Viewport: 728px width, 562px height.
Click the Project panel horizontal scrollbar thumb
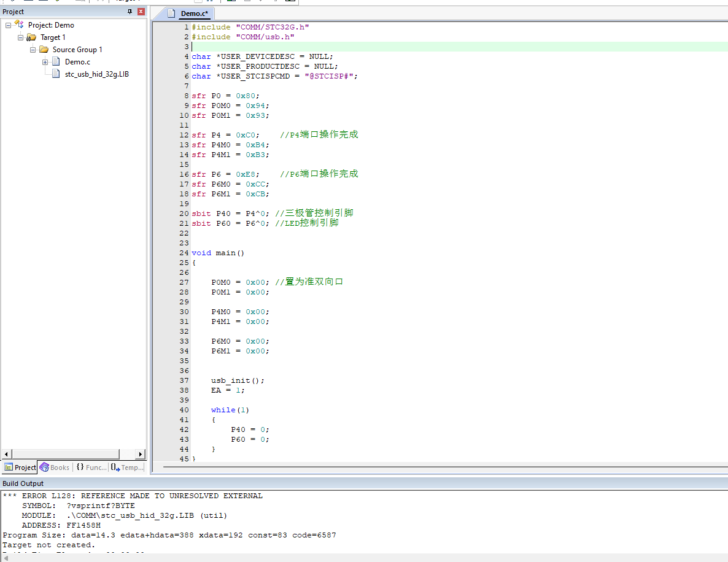pos(65,454)
